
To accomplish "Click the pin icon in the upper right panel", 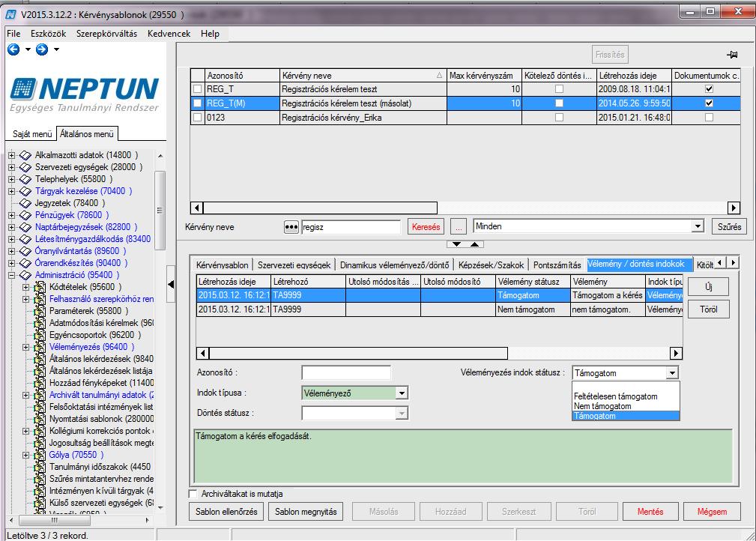I will tap(732, 55).
